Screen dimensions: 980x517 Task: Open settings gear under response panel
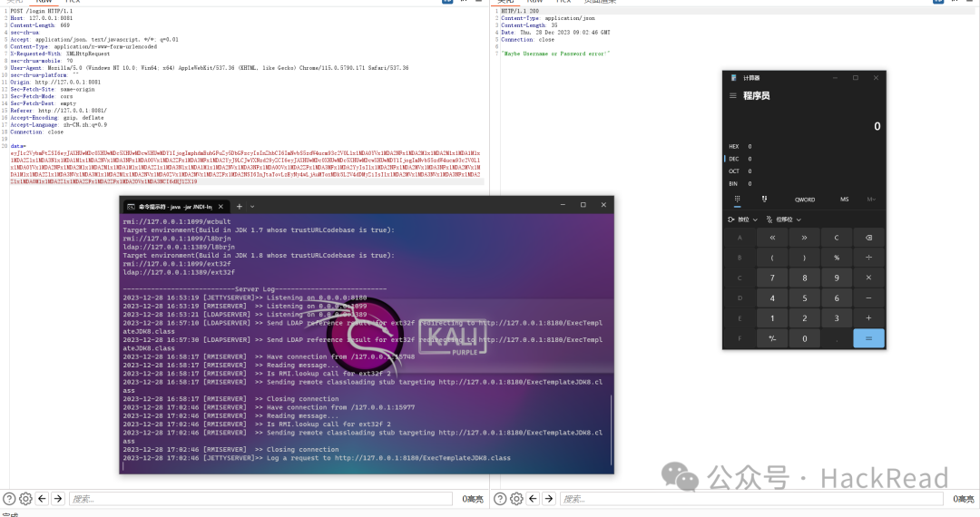click(516, 498)
